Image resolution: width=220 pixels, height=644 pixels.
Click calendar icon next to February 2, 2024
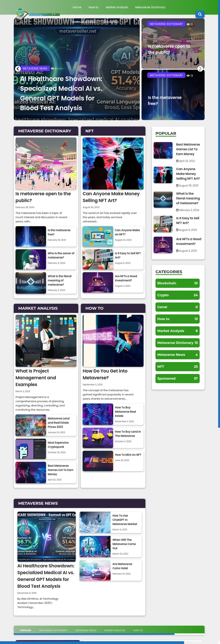[177, 210]
